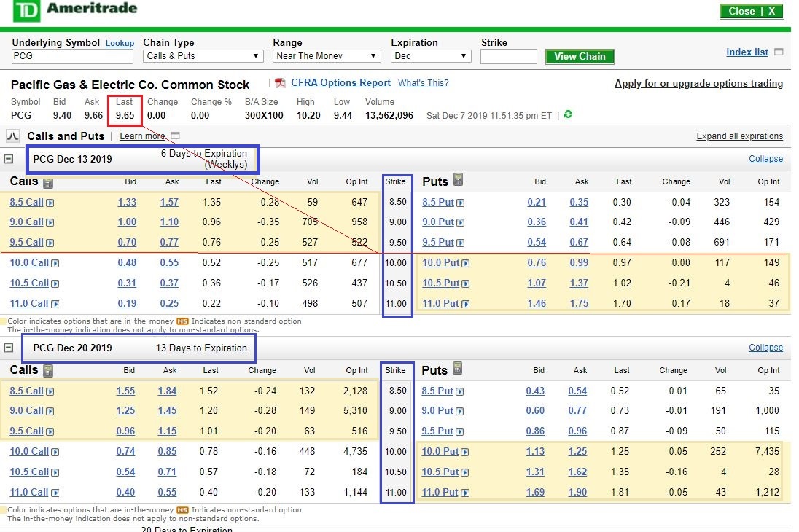Open the Chain Type dropdown
The height and width of the screenshot is (532, 799).
click(x=203, y=56)
